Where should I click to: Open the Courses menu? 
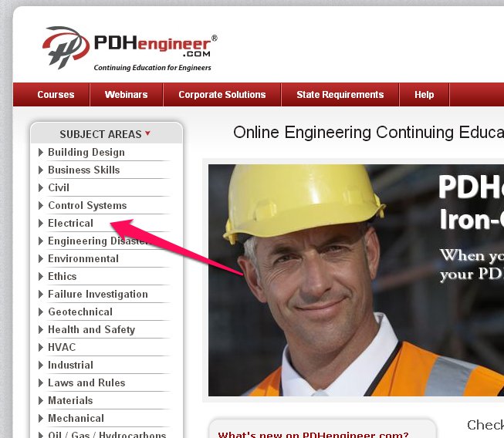[x=56, y=94]
